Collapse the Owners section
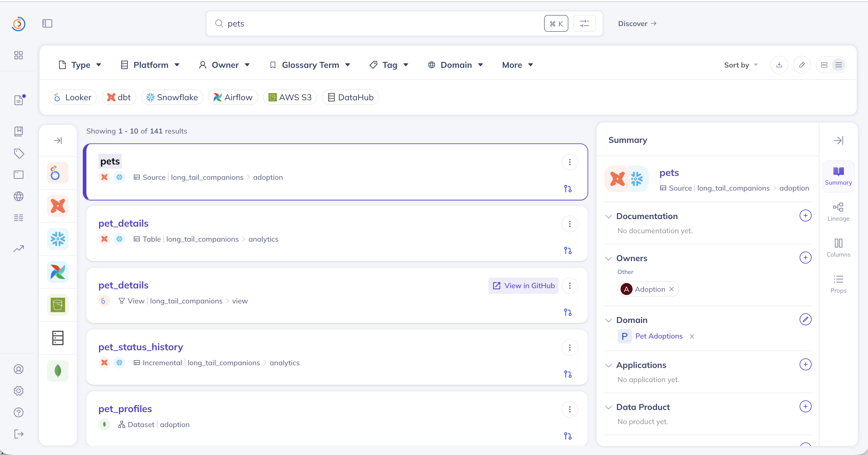Viewport: 868px width, 455px height. 608,258
